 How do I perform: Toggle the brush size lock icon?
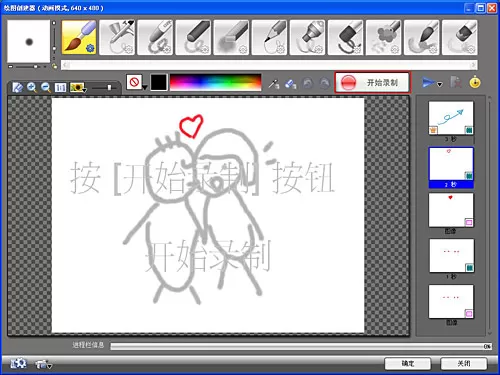pyautogui.click(x=54, y=66)
